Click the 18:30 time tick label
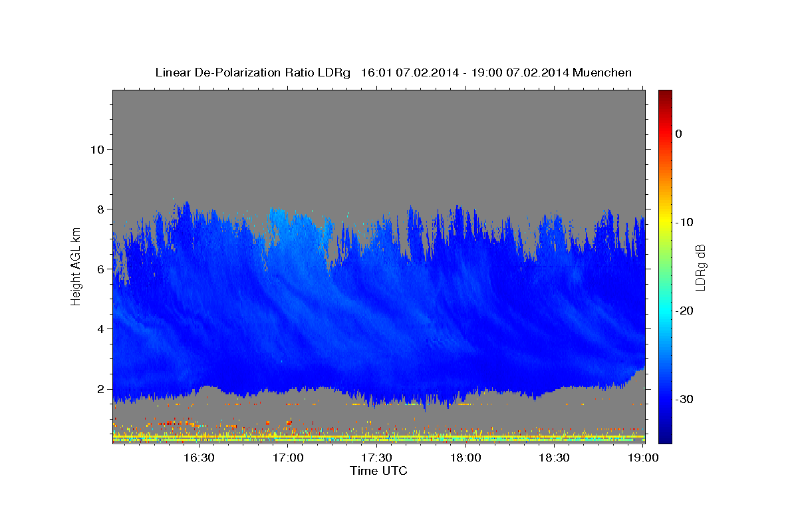The height and width of the screenshot is (532, 798). coord(554,458)
